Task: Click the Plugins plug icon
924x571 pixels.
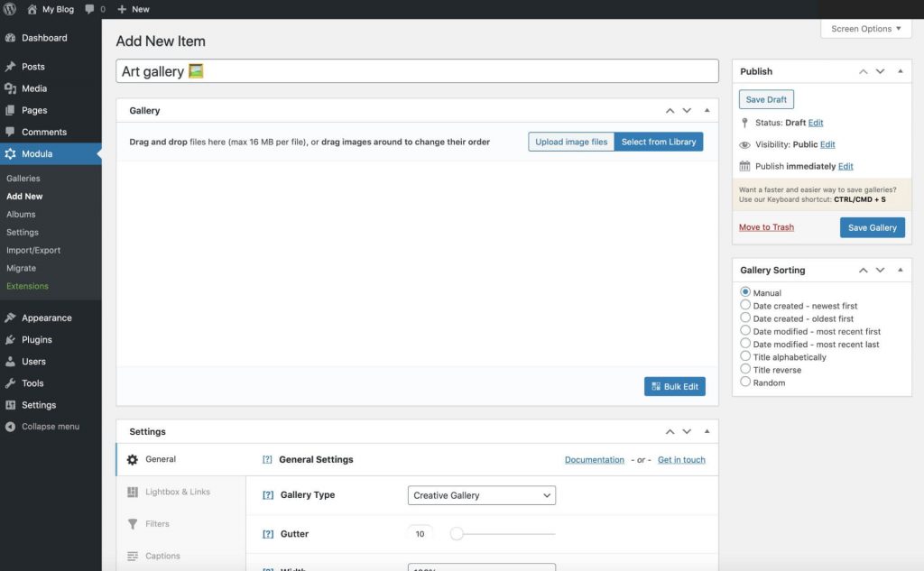Action: [10, 339]
